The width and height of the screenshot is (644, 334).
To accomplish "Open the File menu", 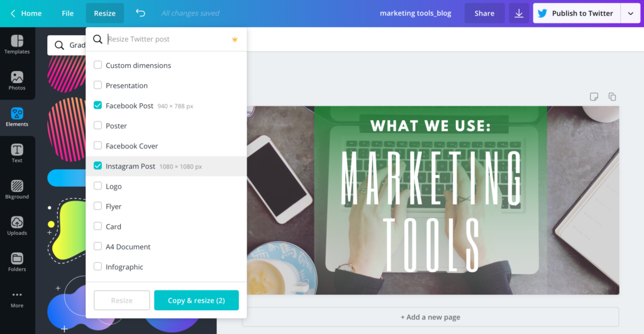I will tap(68, 13).
